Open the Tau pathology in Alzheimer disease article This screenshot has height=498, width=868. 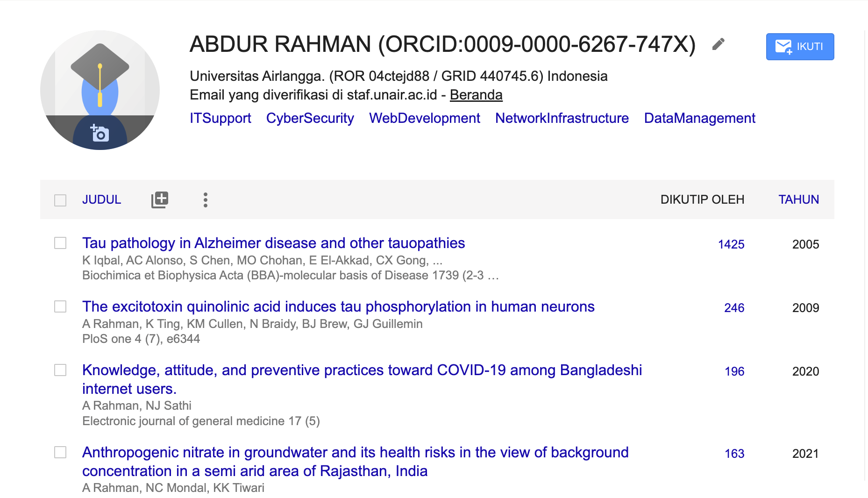click(273, 243)
